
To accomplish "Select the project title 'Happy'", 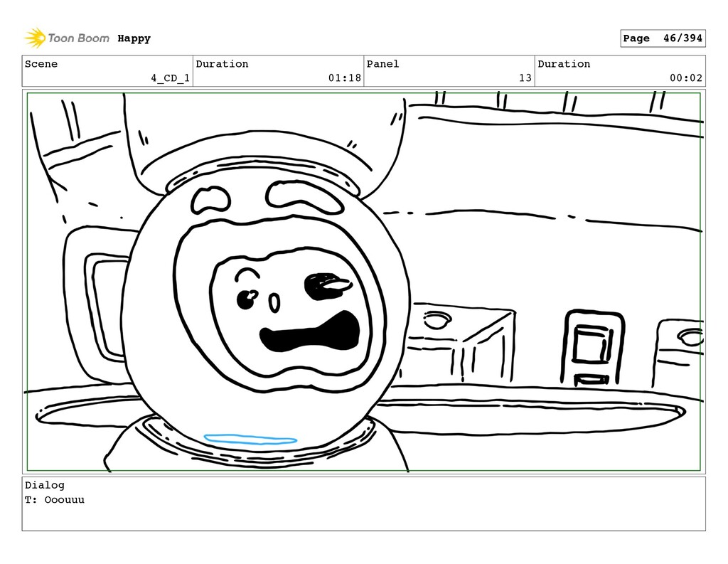I will tap(134, 38).
